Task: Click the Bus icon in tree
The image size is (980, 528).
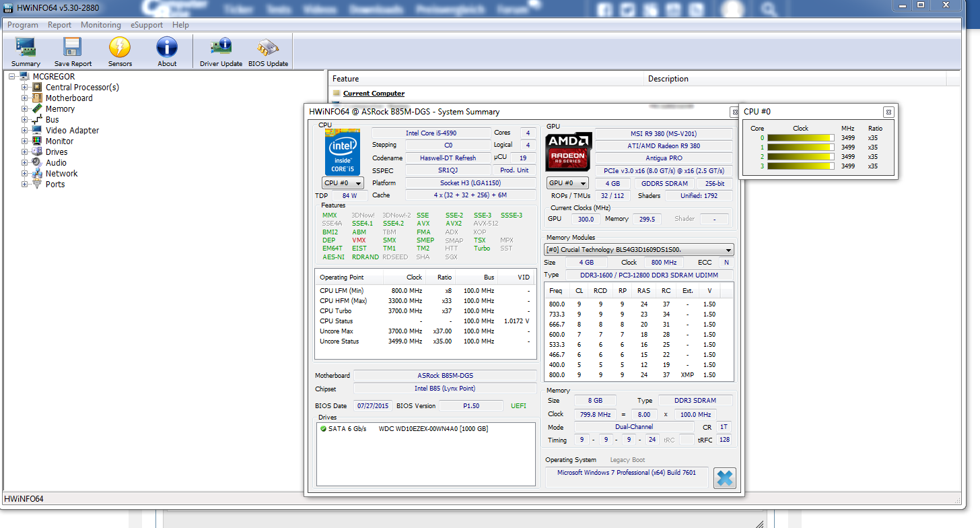Action: [x=37, y=119]
